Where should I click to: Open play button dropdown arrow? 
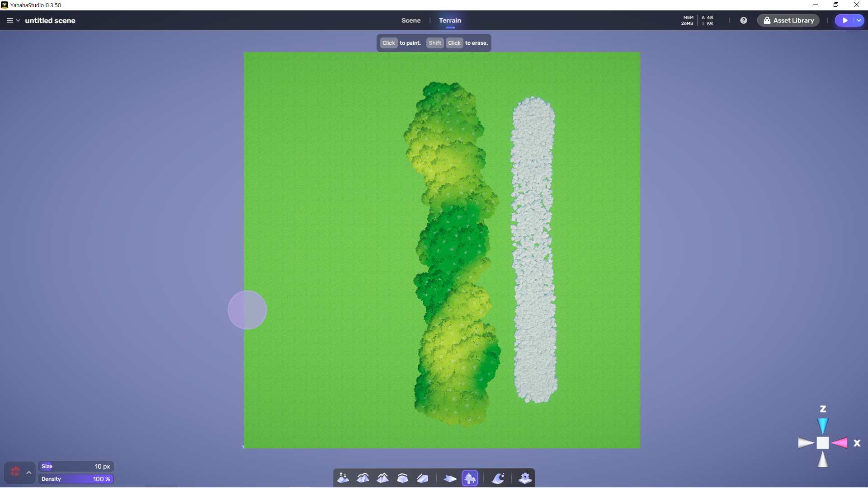(x=859, y=20)
